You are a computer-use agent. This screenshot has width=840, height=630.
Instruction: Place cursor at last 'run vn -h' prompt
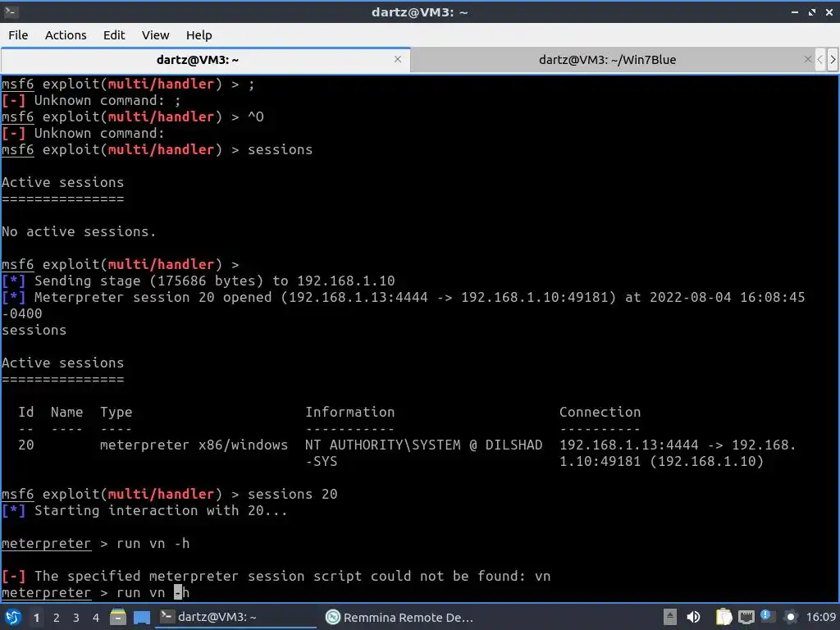point(153,592)
